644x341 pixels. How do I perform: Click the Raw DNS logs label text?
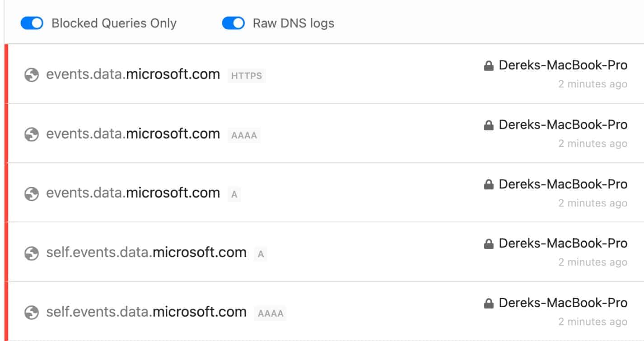294,23
